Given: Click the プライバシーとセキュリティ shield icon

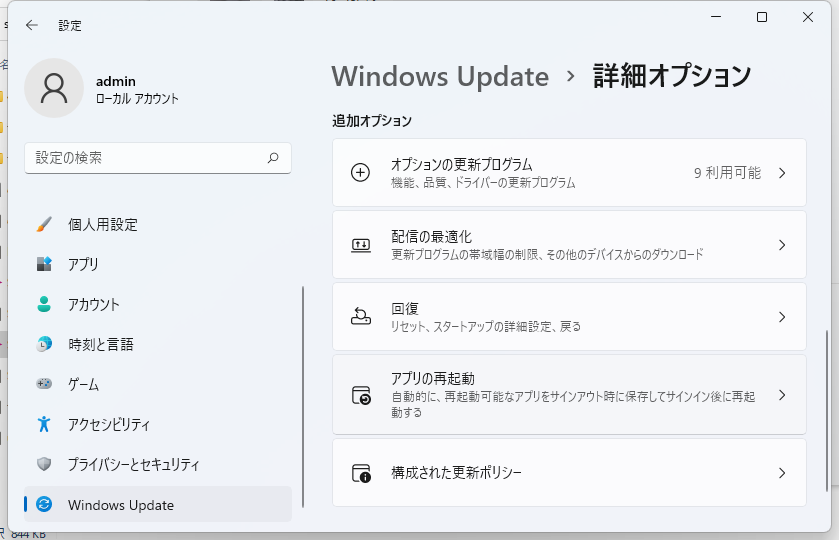Looking at the screenshot, I should pyautogui.click(x=44, y=464).
